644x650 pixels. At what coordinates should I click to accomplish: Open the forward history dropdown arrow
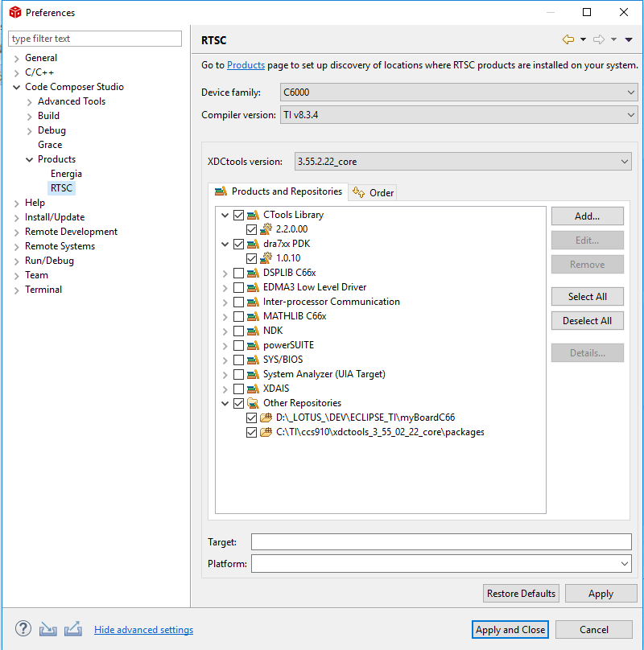coord(613,39)
